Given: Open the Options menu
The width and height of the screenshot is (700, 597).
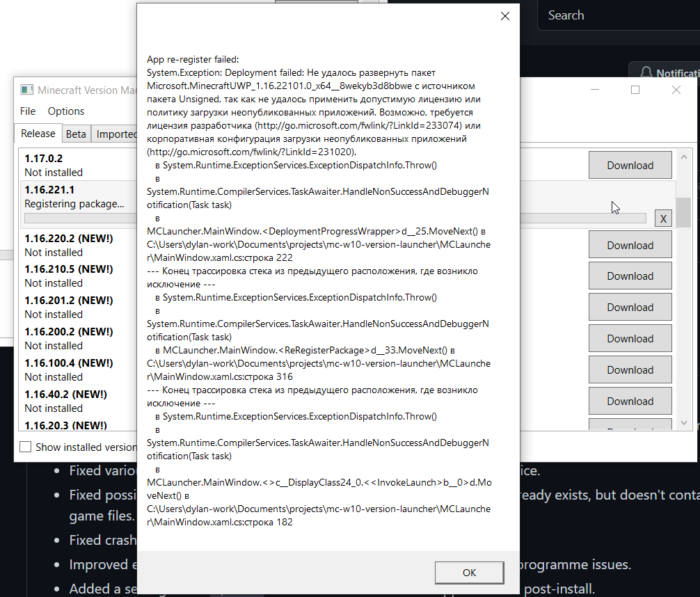Looking at the screenshot, I should pyautogui.click(x=66, y=111).
